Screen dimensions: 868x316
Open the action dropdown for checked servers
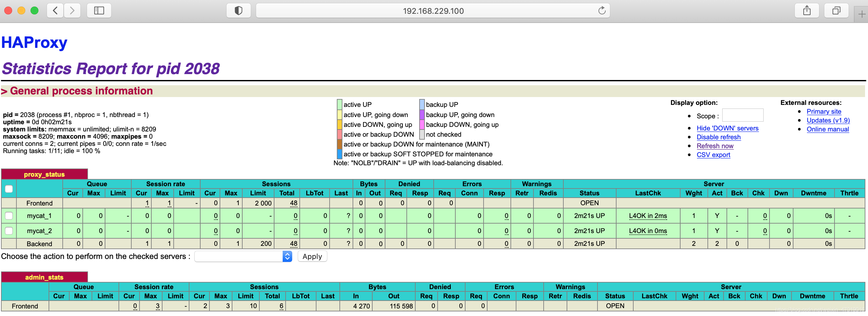tap(243, 256)
